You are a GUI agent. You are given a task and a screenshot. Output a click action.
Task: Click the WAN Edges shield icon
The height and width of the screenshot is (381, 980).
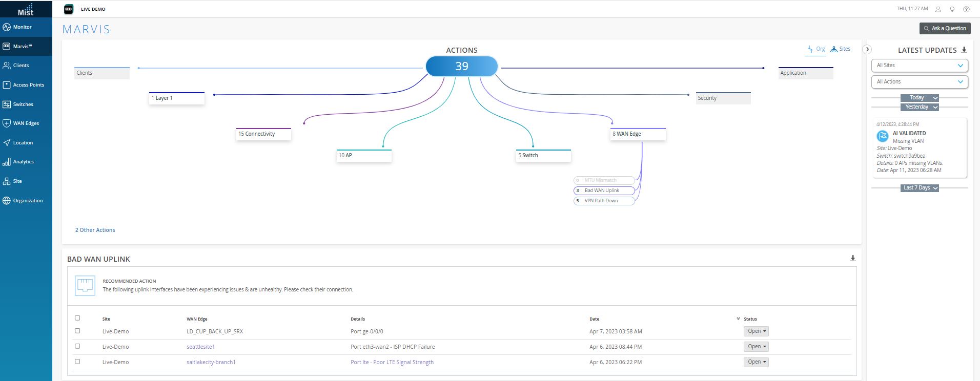pyautogui.click(x=7, y=123)
